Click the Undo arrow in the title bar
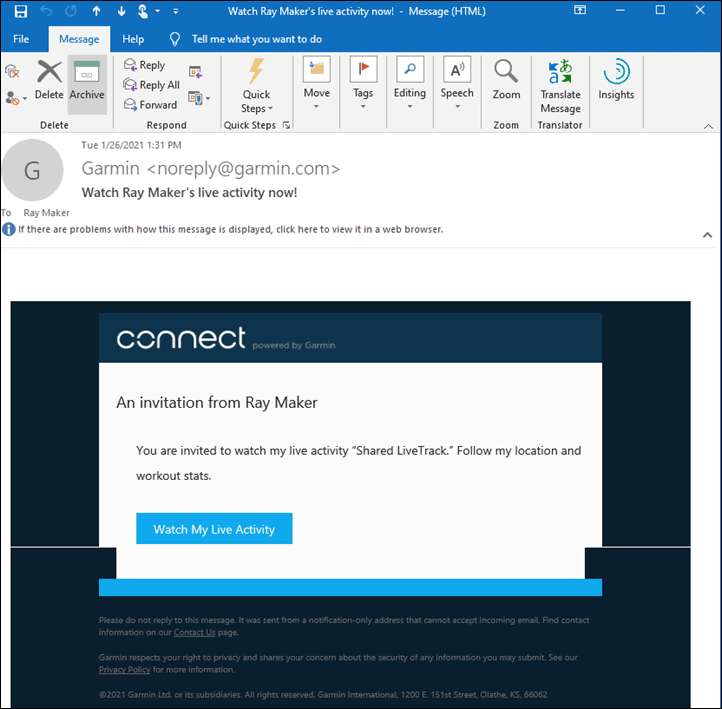Image resolution: width=722 pixels, height=709 pixels. [46, 11]
